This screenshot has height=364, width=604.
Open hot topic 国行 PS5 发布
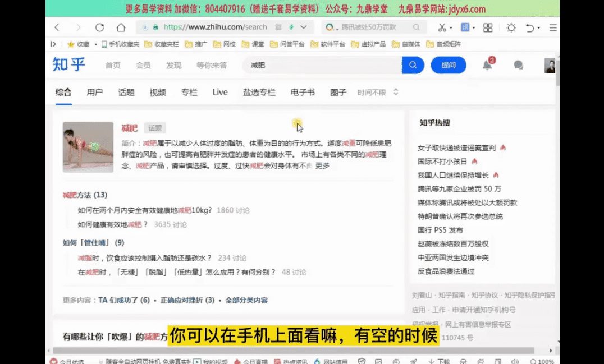440,230
